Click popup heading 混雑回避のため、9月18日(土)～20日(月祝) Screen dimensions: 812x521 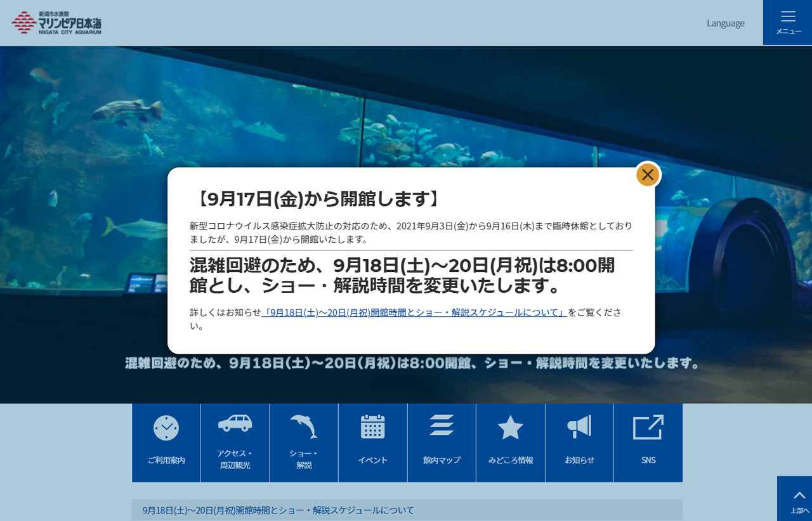click(402, 275)
